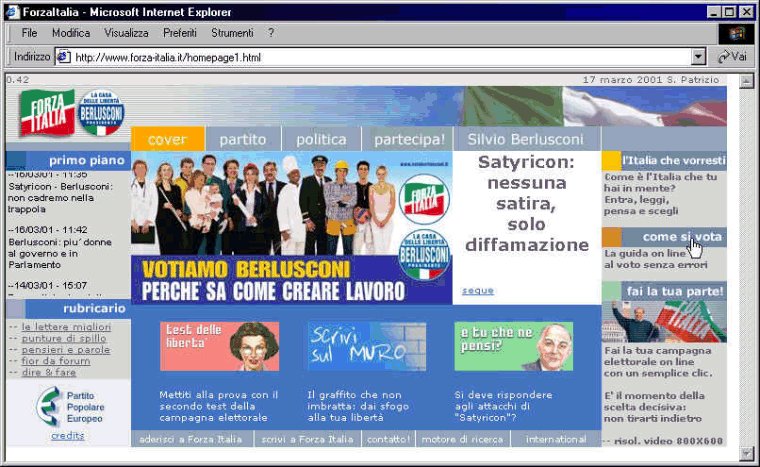760x467 pixels.
Task: Click the Forza Italia logo inside campaign banner
Action: [424, 199]
